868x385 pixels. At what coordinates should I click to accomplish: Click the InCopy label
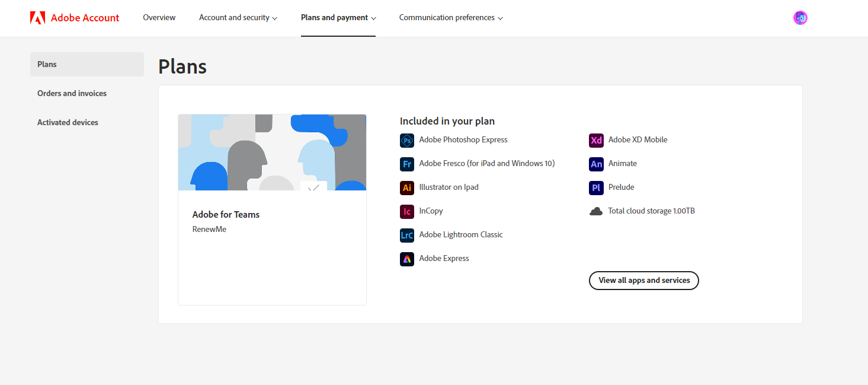click(431, 211)
